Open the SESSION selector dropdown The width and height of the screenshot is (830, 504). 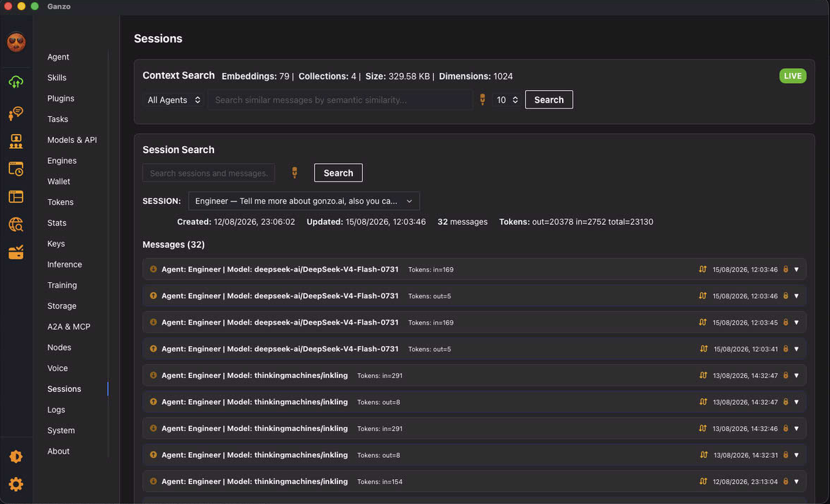[304, 201]
